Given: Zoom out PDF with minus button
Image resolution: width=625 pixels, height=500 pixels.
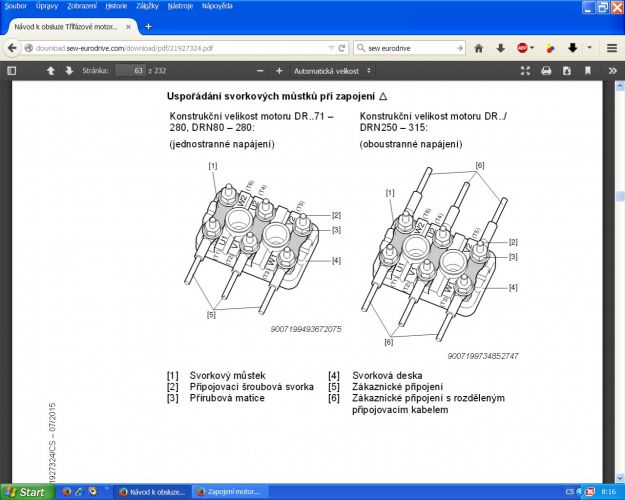Looking at the screenshot, I should (x=260, y=71).
